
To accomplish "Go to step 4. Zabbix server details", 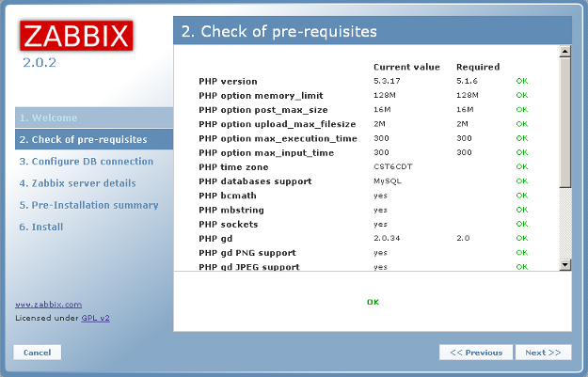I will coord(77,183).
